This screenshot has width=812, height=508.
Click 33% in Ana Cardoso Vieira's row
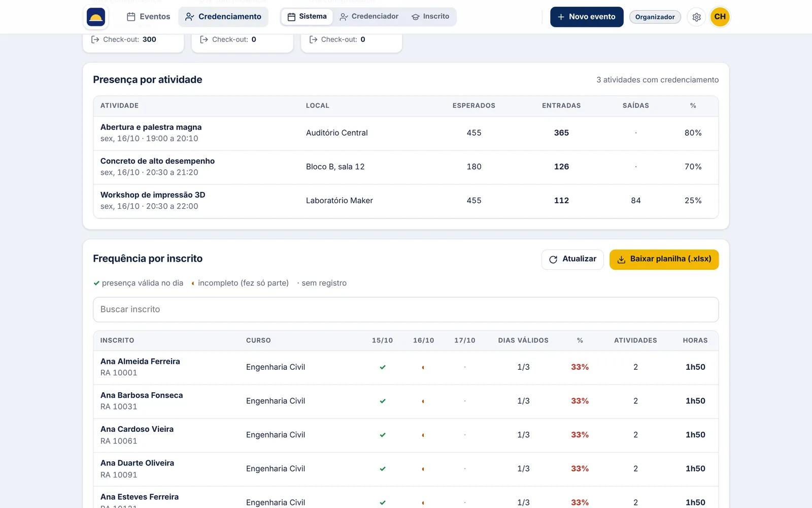tap(580, 435)
